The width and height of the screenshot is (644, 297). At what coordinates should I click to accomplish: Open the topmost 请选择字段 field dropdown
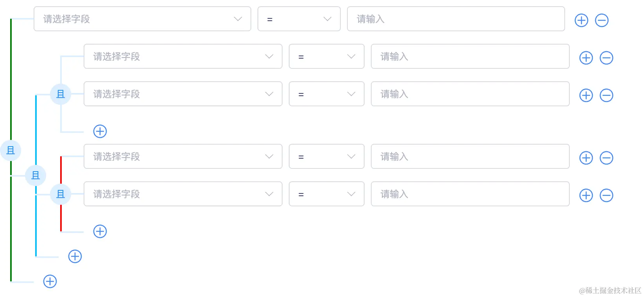[x=142, y=19]
